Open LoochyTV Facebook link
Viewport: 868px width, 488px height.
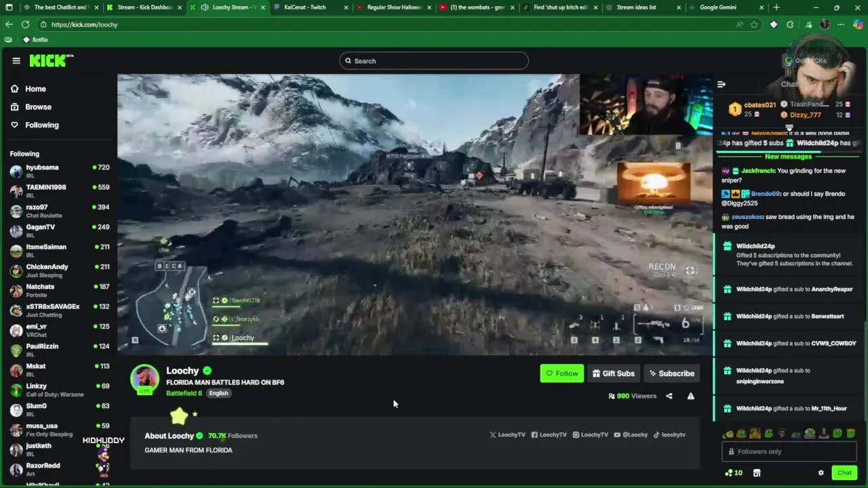(x=549, y=435)
